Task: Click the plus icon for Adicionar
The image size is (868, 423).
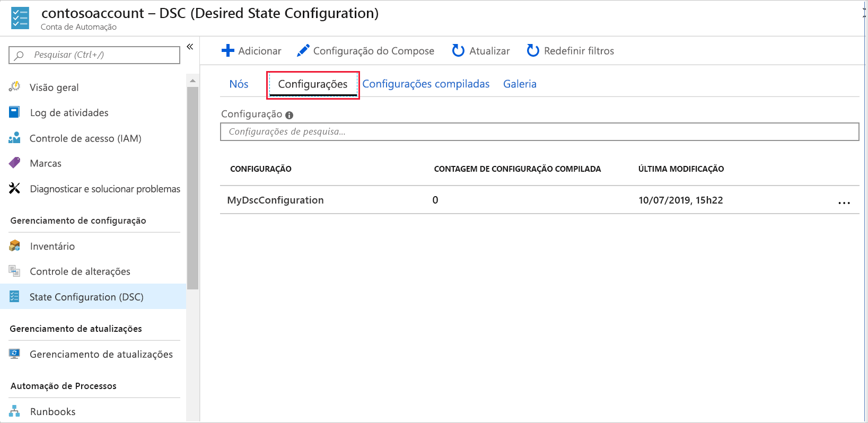Action: click(x=228, y=50)
